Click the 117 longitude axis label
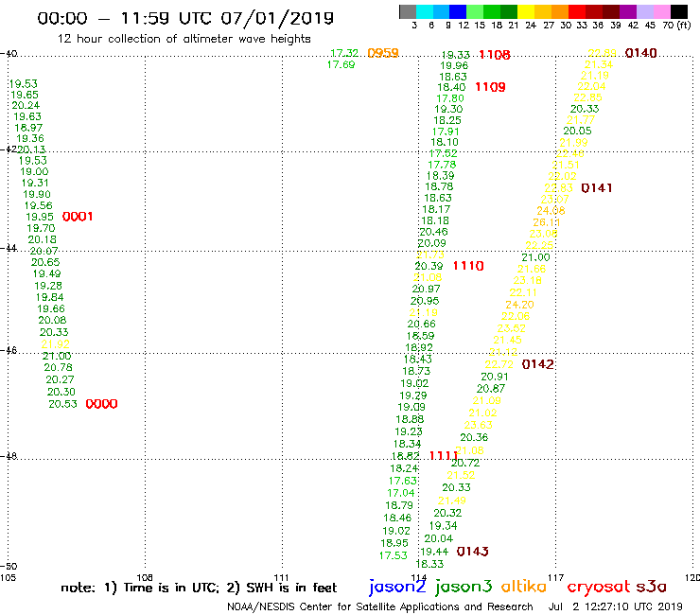Viewport: 700px width, 615px height. [556, 578]
